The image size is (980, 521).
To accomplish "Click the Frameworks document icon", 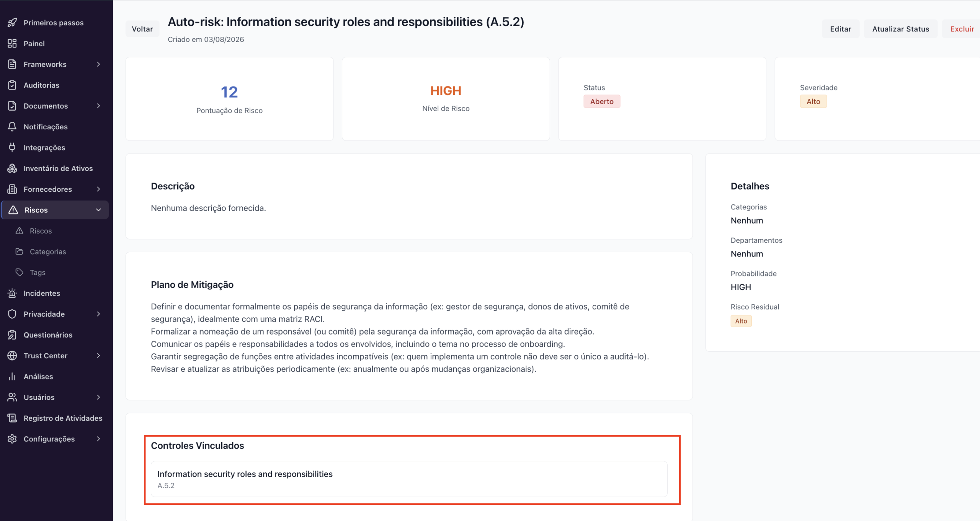I will coord(12,64).
